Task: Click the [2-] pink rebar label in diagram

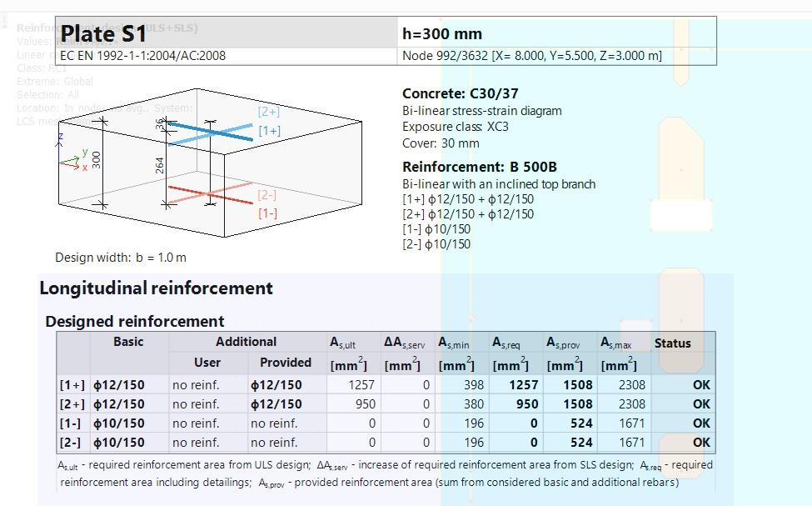Action: point(267,195)
